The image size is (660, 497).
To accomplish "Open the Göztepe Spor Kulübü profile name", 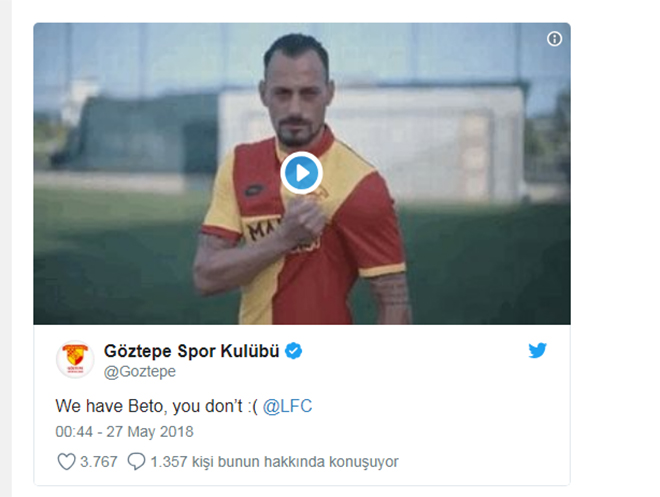I will [192, 351].
